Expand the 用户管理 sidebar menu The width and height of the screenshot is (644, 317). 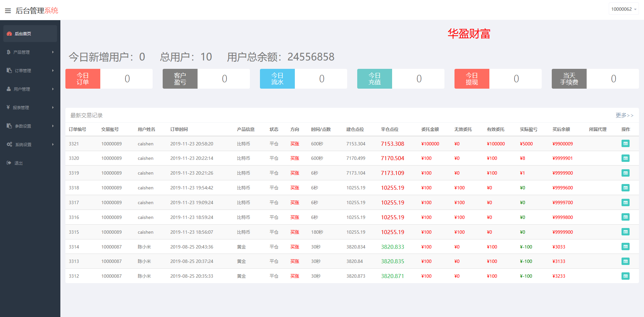point(30,89)
